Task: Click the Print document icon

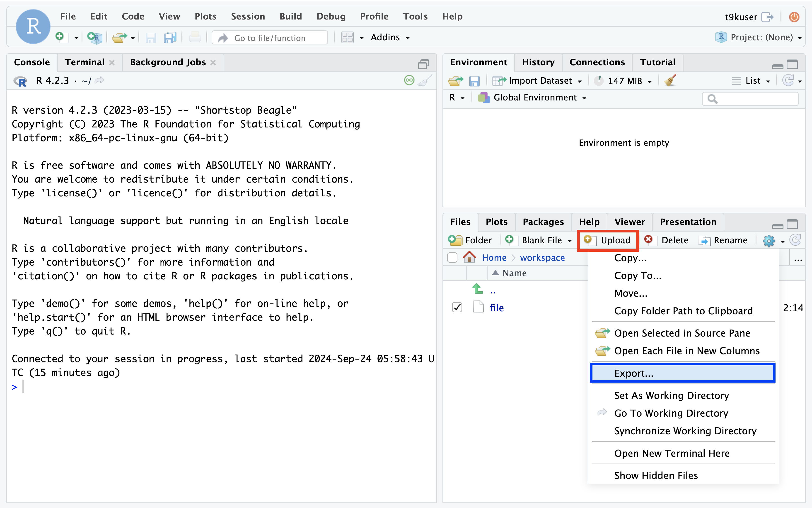Action: 195,37
